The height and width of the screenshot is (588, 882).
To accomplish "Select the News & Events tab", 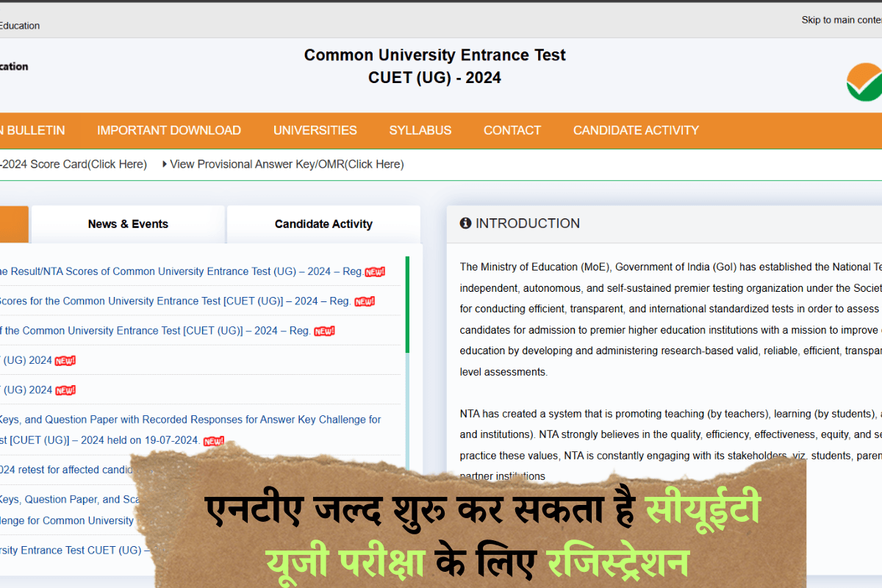I will [x=128, y=223].
